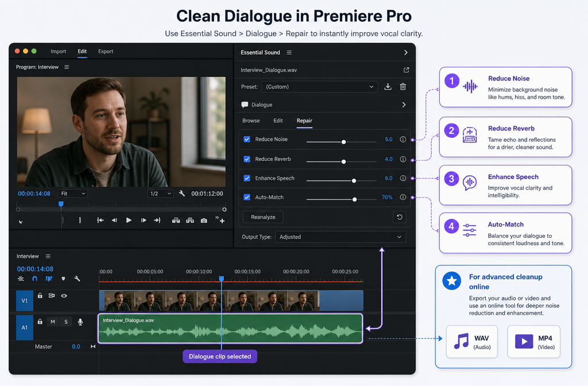The width and height of the screenshot is (588, 386).
Task: Open the Essential Sound panel menu
Action: [289, 52]
